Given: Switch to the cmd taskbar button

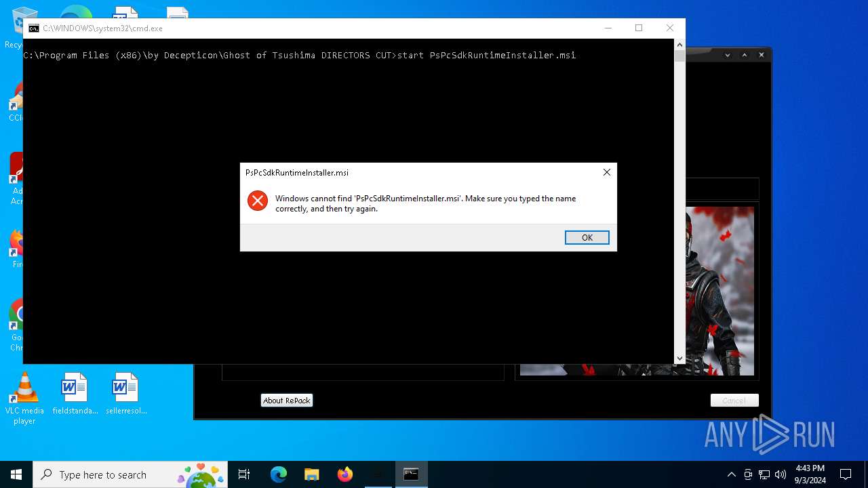Looking at the screenshot, I should tap(411, 474).
